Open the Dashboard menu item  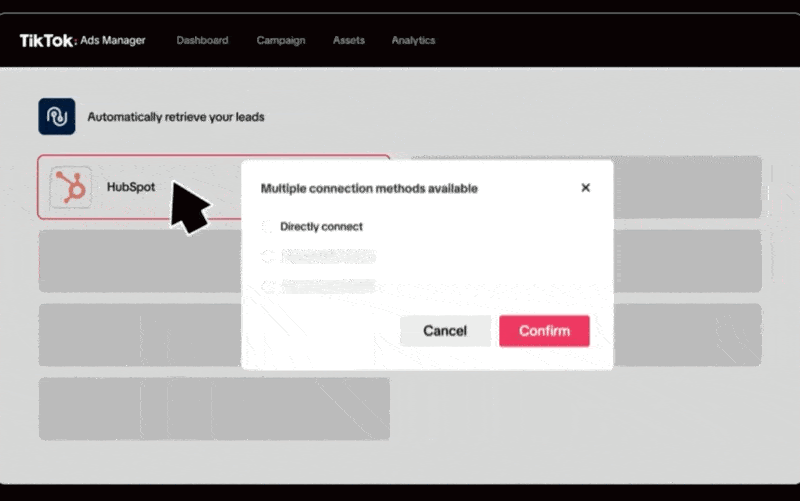click(x=203, y=40)
